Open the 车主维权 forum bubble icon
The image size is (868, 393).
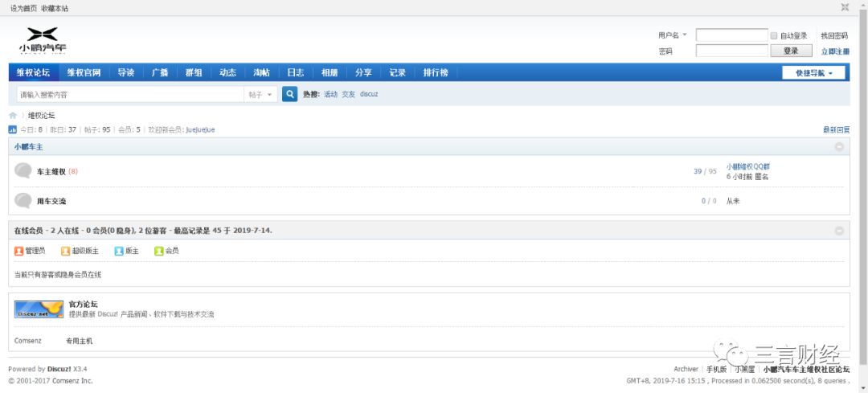pyautogui.click(x=23, y=171)
